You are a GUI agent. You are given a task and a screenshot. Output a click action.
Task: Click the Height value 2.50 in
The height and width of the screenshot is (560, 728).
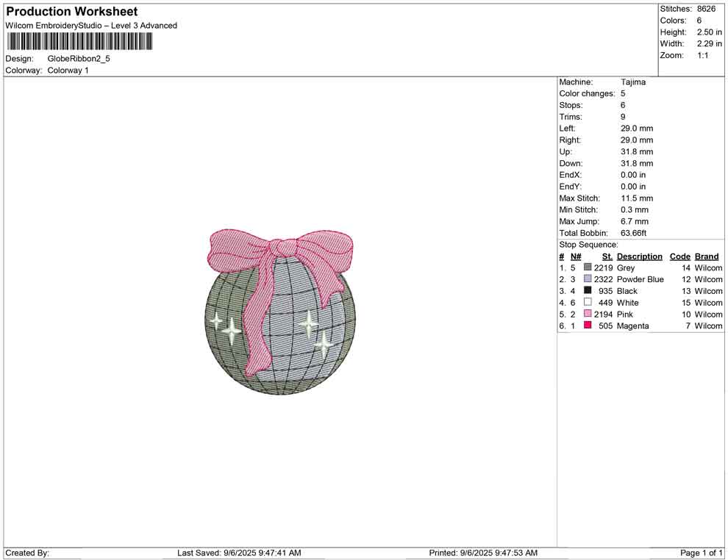tap(709, 32)
